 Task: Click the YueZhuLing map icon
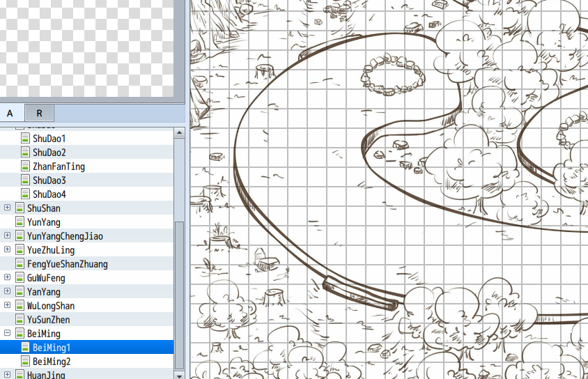pyautogui.click(x=20, y=249)
